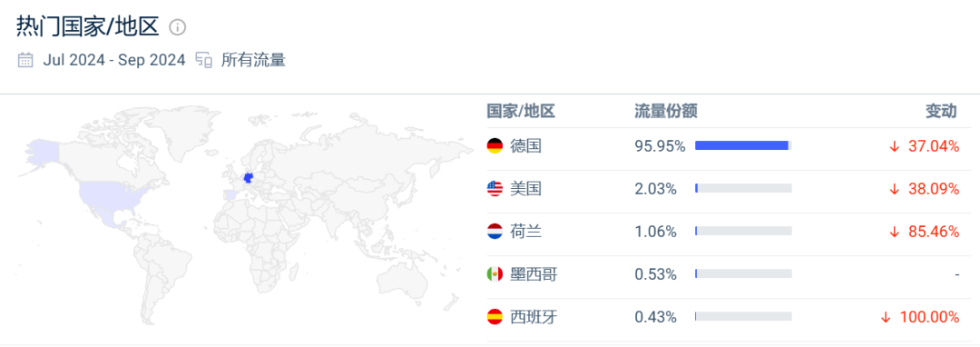This screenshot has height=347, width=980.
Task: Click the info icon beside 热门国家/地区
Action: 178,27
